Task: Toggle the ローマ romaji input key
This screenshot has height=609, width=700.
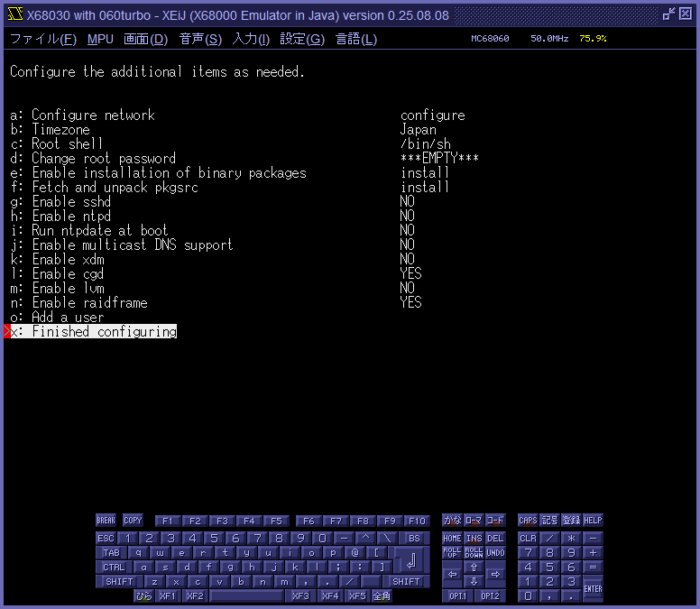Action: (474, 521)
